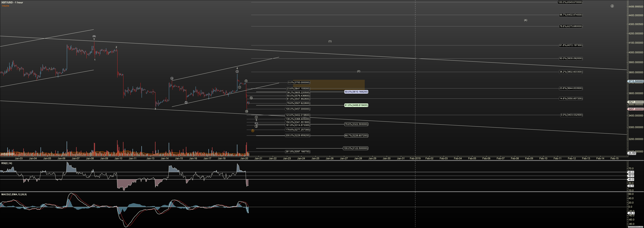Click the 0.0%(3700.000000) Fibonacci label
This screenshot has width=644, height=228.
[x=299, y=83]
